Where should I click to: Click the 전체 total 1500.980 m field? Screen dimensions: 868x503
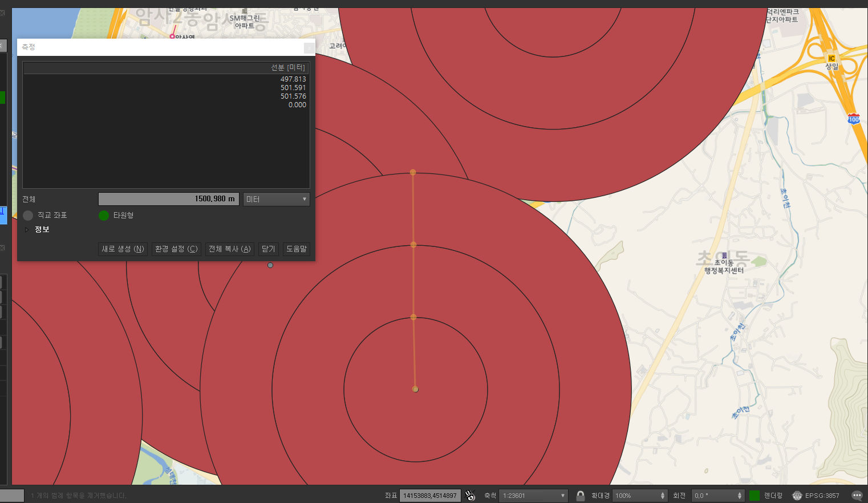(169, 199)
